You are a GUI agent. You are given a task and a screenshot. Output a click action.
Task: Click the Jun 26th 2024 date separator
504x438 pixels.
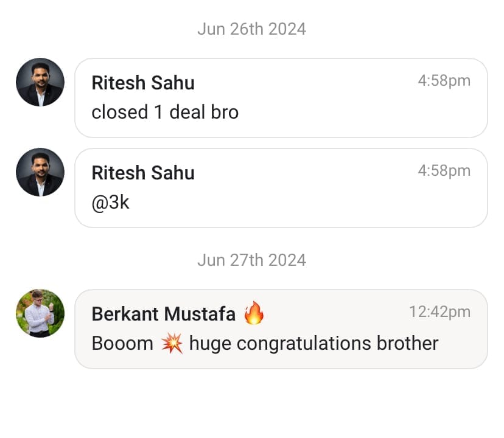[251, 29]
